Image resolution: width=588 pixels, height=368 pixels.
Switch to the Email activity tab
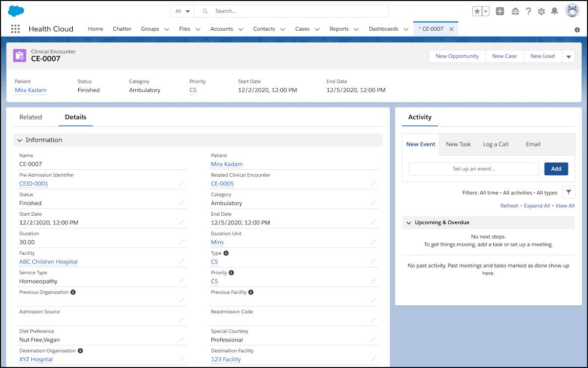pos(533,144)
